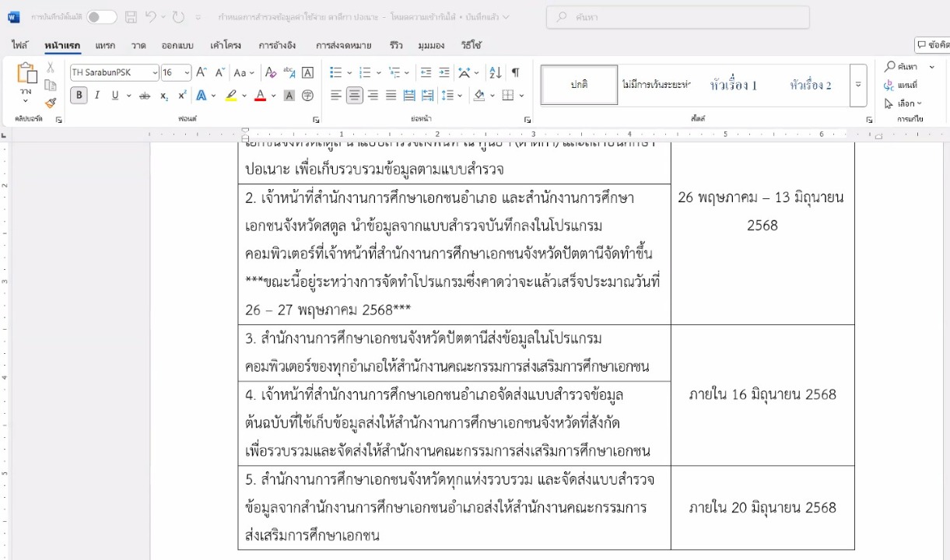Click the Multilevel List icon
Screen dimensions: 950x560
(394, 72)
